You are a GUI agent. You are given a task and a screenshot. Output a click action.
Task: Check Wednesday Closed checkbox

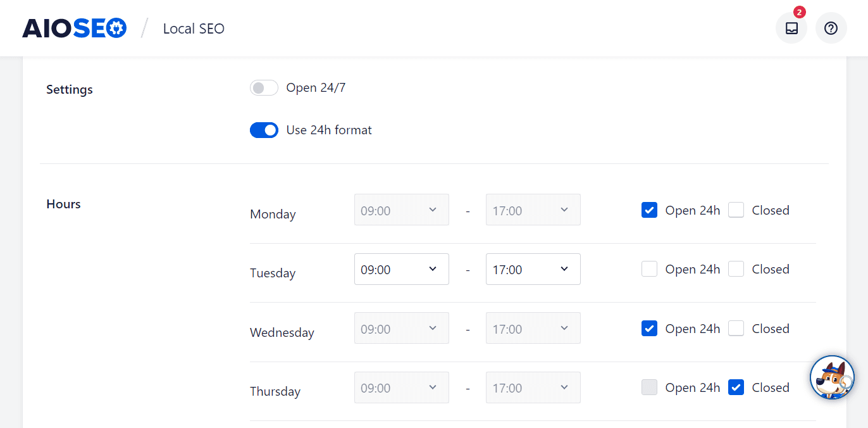(x=736, y=329)
